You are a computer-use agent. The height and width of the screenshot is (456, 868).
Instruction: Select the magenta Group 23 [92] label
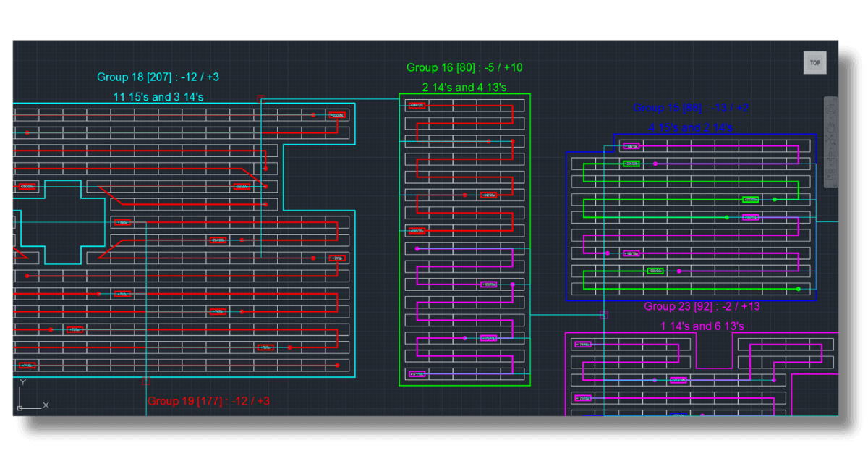coord(703,306)
